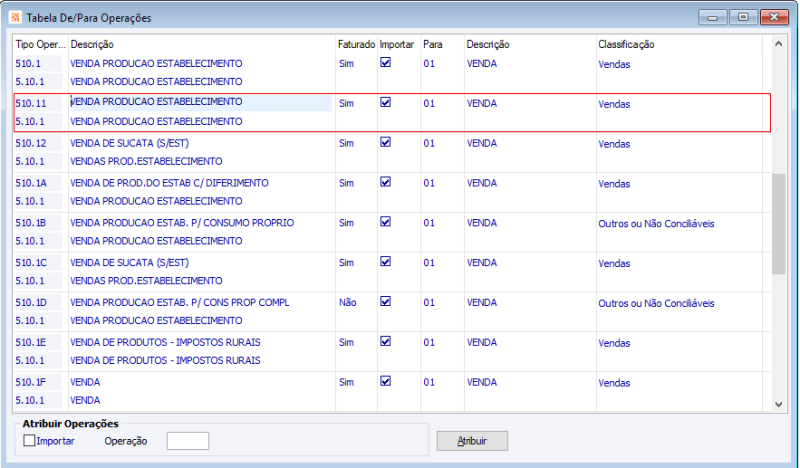Maximize the Tabela De/Para Operações window
This screenshot has height=468, width=800.
click(x=743, y=17)
